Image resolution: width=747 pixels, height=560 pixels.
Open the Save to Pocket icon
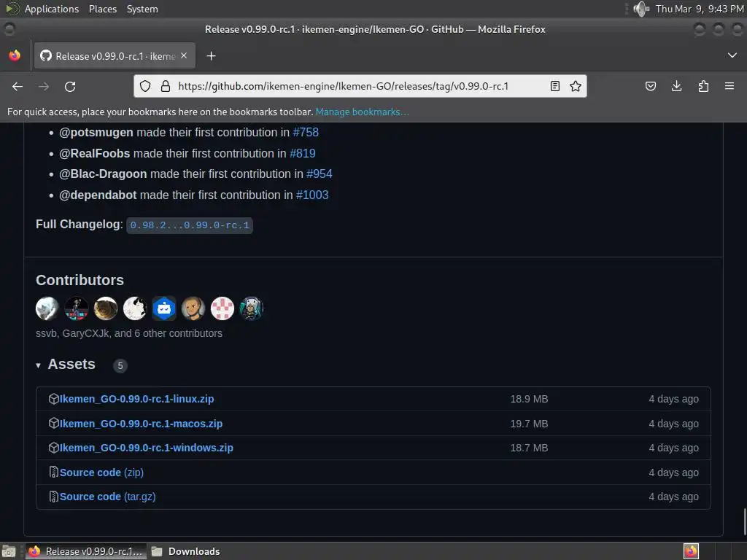(x=650, y=86)
